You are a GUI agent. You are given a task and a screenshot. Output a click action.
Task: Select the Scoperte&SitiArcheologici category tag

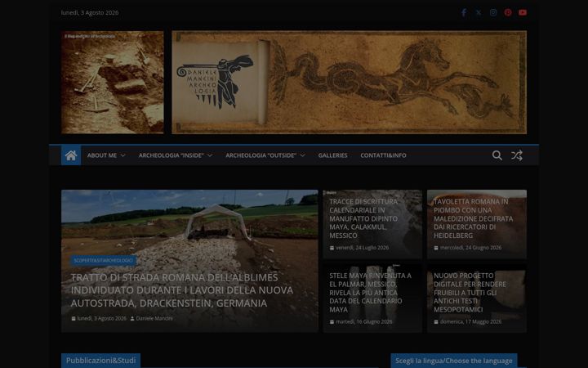point(103,260)
